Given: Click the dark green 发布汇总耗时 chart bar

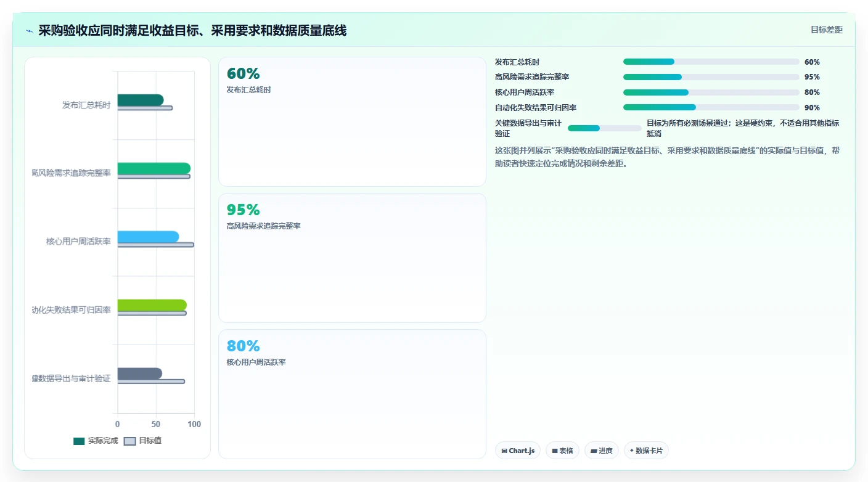Looking at the screenshot, I should [141, 100].
